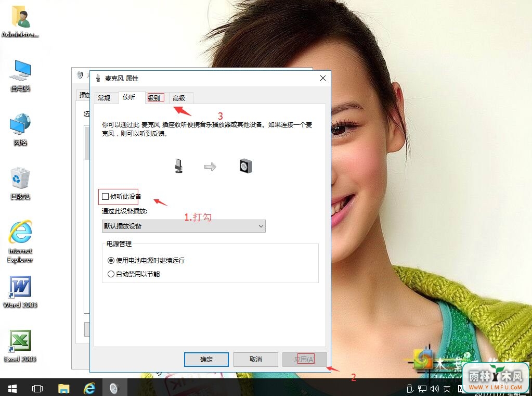Open the 回收站 recycle bin icon

point(20,183)
